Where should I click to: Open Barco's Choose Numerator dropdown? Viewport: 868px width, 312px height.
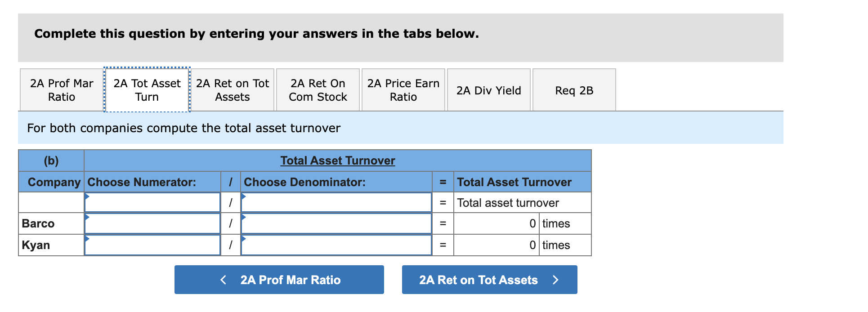click(x=152, y=223)
